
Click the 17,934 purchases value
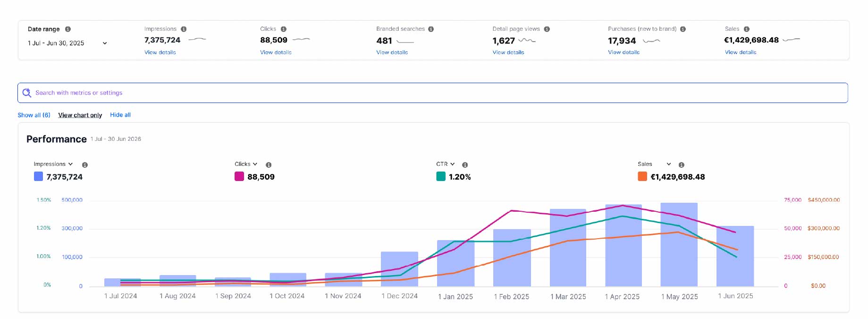[622, 41]
